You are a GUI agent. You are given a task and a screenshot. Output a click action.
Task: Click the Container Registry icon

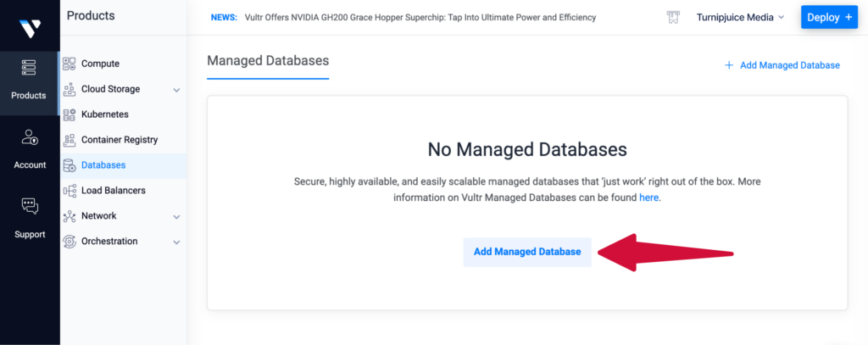(70, 140)
